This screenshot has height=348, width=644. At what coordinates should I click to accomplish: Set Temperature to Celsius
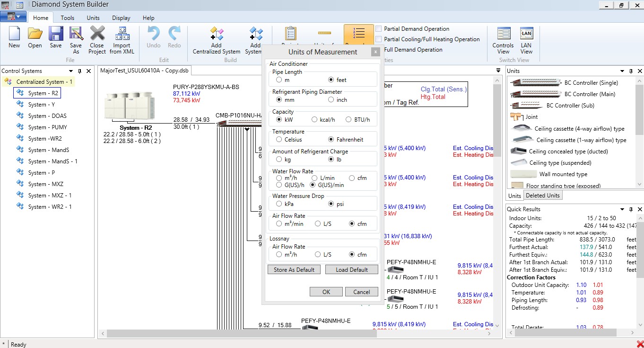(279, 140)
